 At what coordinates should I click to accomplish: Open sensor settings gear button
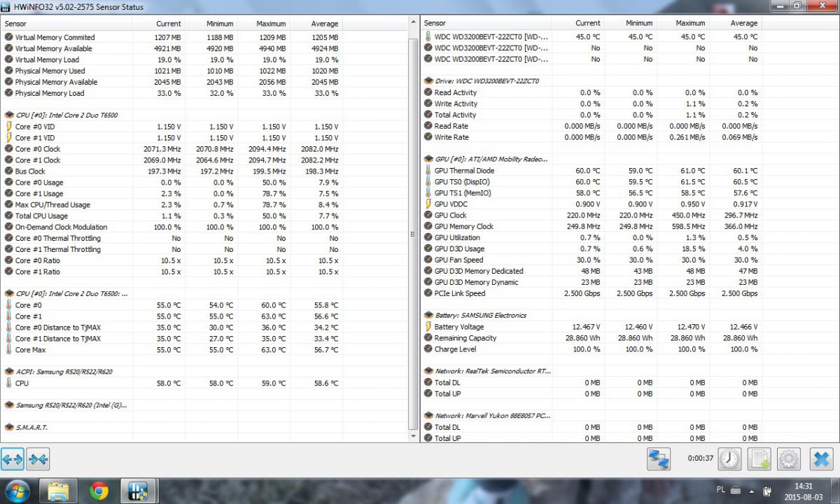click(789, 459)
